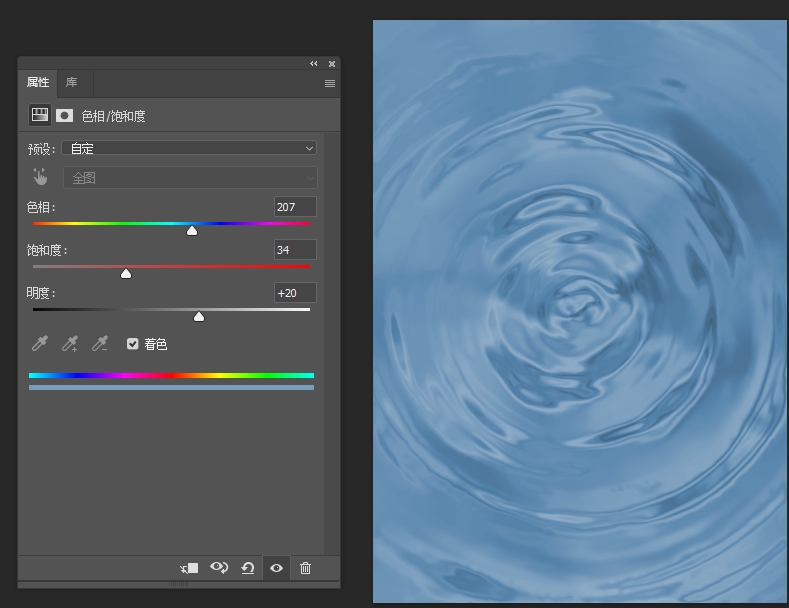789x608 pixels.
Task: Click the 色相 value field
Action: click(x=295, y=207)
